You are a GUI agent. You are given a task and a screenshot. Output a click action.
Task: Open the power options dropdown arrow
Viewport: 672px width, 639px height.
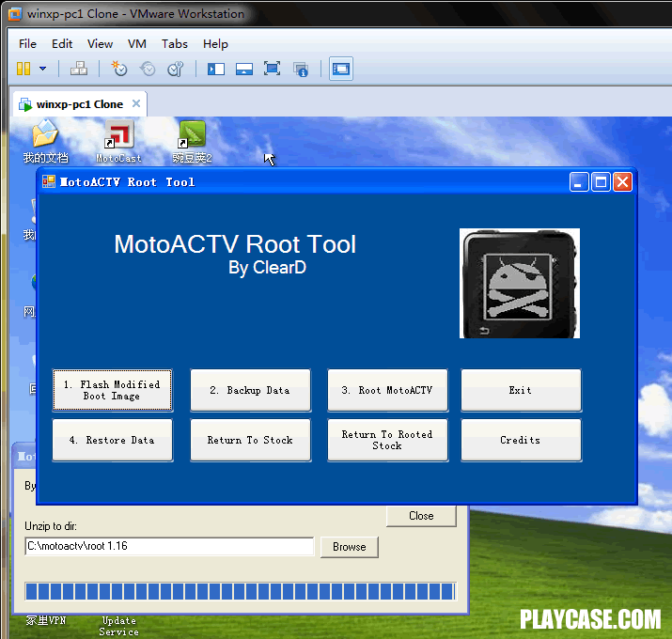pos(43,69)
